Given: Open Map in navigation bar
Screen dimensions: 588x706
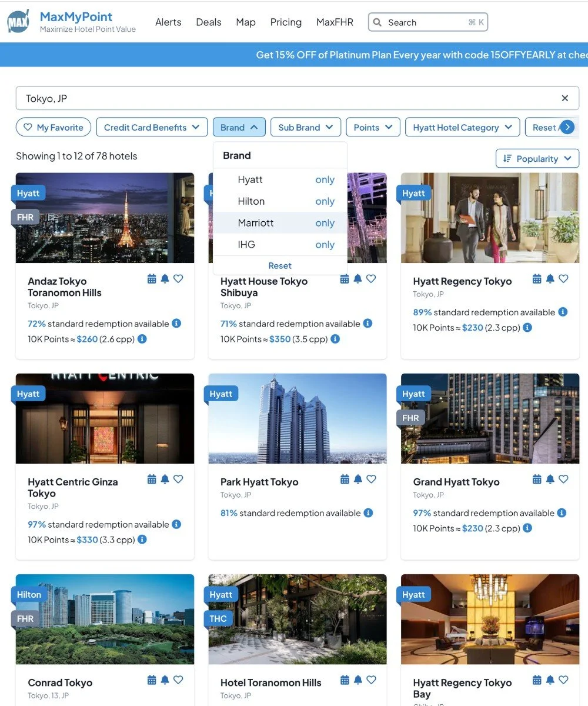Looking at the screenshot, I should tap(246, 22).
